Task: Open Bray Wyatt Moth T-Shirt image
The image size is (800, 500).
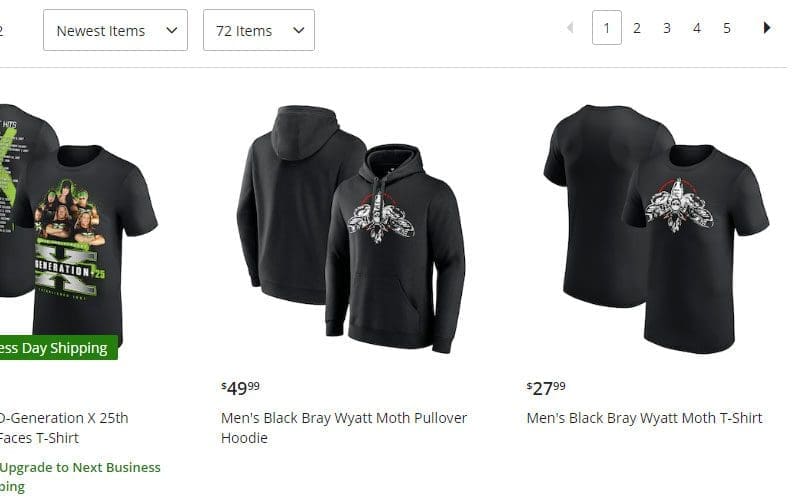Action: [656, 229]
